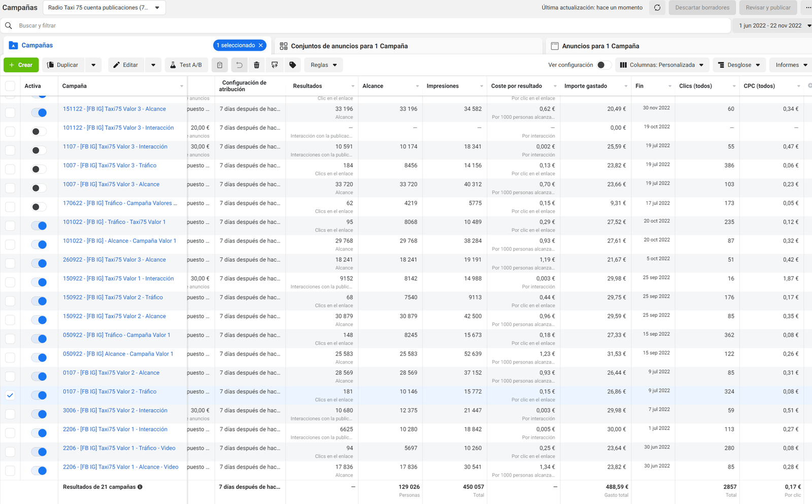Image resolution: width=812 pixels, height=504 pixels.
Task: Open campaign '150922 - [FB IG] Taxi75 Valor 1 - Interacción'
Action: pos(118,278)
